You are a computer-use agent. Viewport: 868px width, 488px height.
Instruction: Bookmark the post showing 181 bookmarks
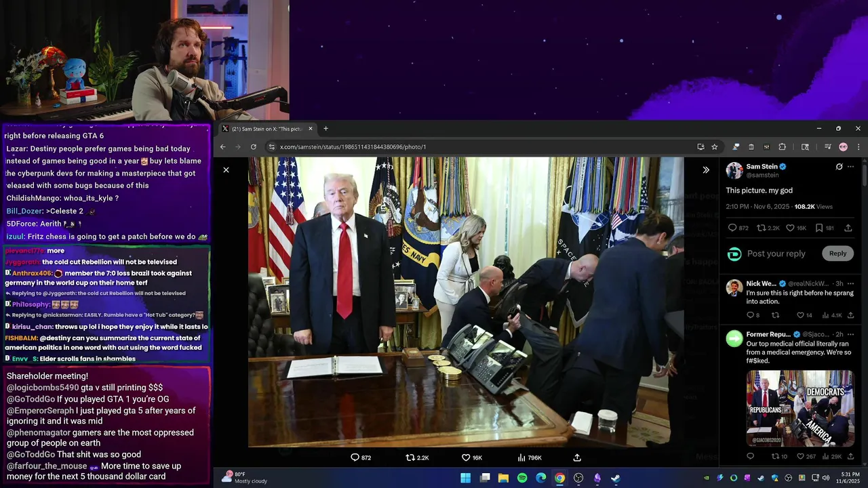[825, 228]
